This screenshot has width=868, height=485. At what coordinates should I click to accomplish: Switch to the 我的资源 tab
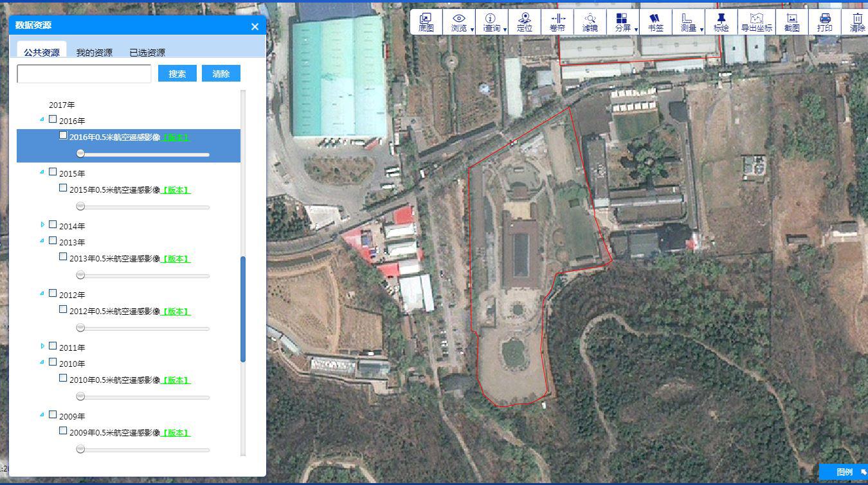94,53
